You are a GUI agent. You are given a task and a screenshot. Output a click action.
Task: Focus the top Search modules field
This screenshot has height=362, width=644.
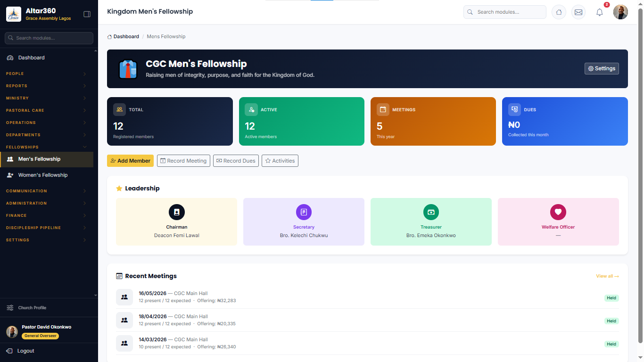tap(504, 12)
